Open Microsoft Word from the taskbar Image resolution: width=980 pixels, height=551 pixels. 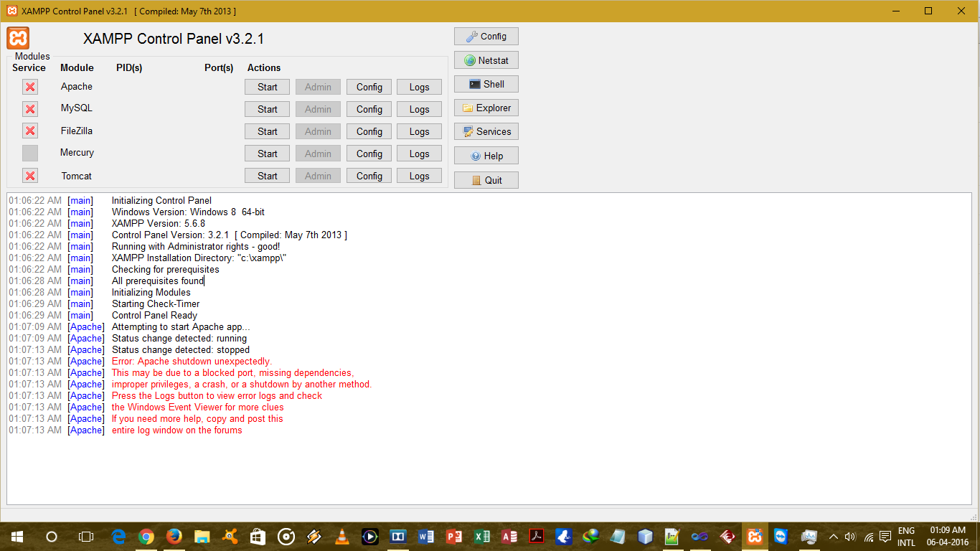coord(426,537)
